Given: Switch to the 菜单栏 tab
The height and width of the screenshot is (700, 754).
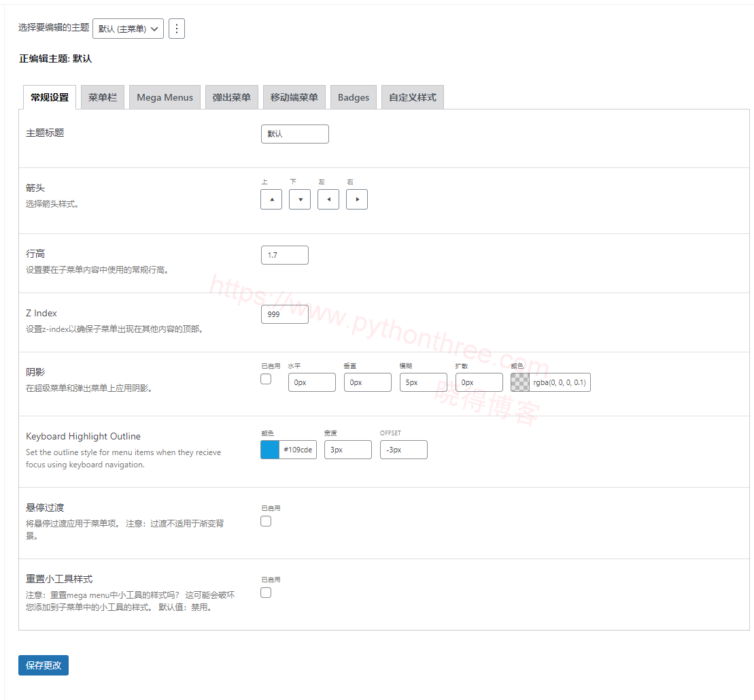Looking at the screenshot, I should point(103,97).
